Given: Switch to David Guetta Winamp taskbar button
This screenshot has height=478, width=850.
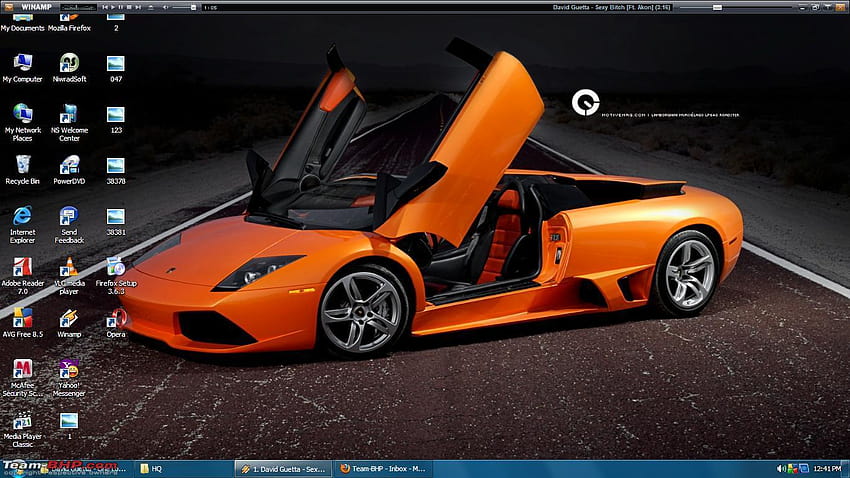Looking at the screenshot, I should (x=284, y=469).
